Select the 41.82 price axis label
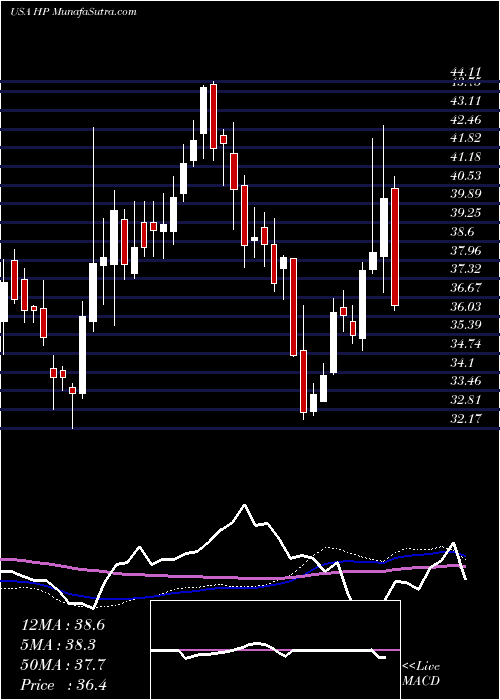Image resolution: width=500 pixels, height=700 pixels. coord(465,138)
